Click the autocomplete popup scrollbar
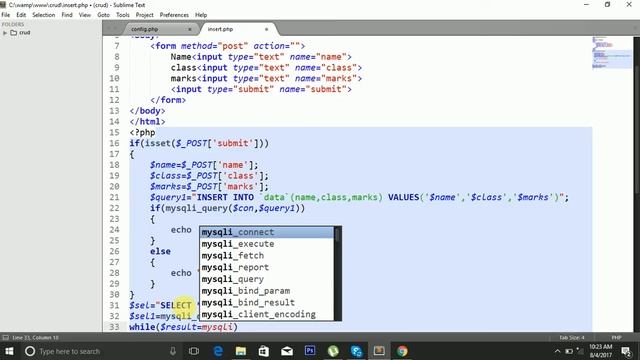Image resolution: width=640 pixels, height=360 pixels. coord(337,273)
